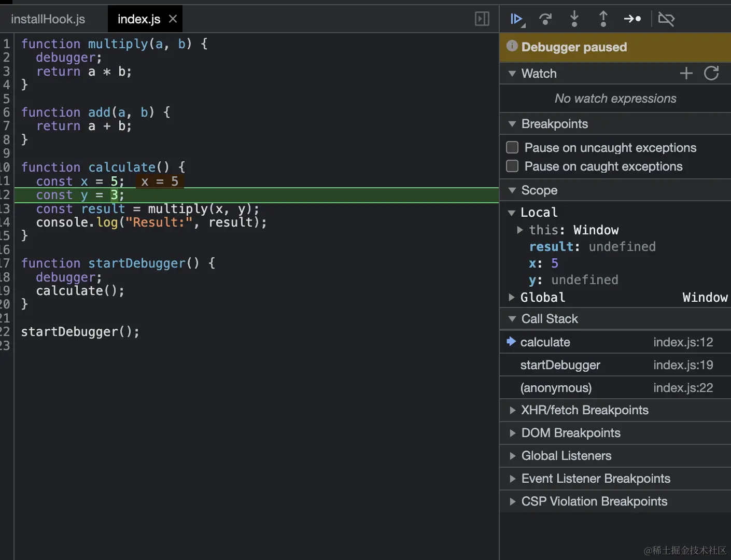The image size is (731, 560).
Task: Enable Pause on caught exceptions
Action: pyautogui.click(x=512, y=166)
